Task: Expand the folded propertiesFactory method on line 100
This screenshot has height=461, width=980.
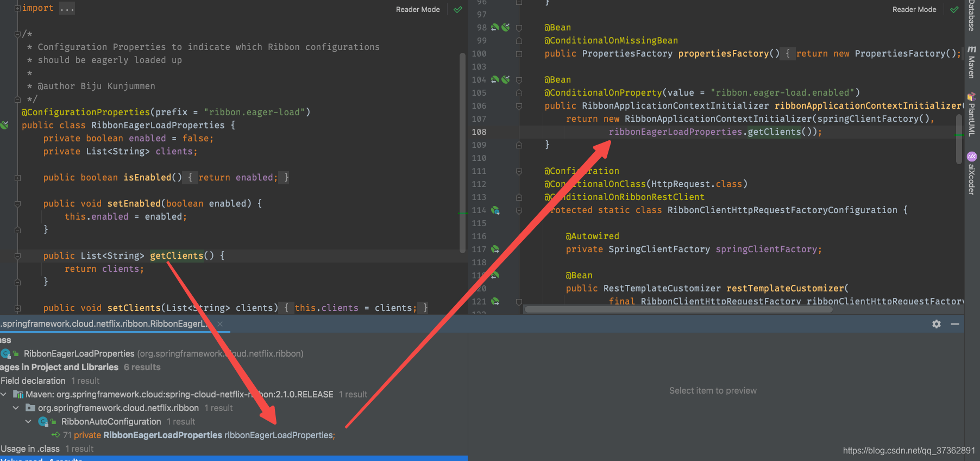Action: tap(519, 54)
